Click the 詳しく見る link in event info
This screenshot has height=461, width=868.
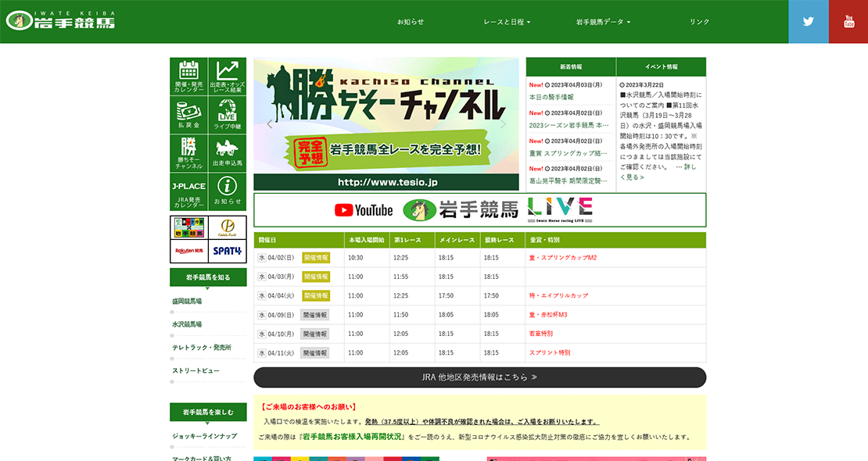tap(632, 177)
